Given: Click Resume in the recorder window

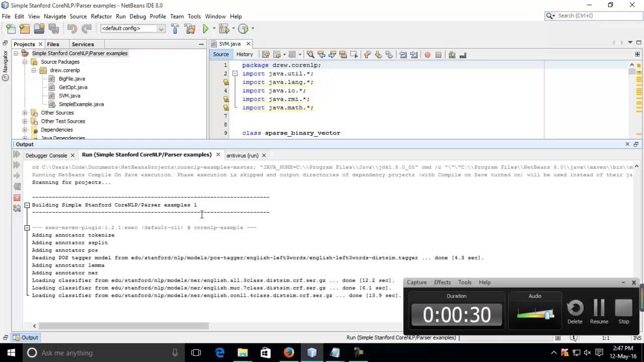Looking at the screenshot, I should pyautogui.click(x=599, y=312).
